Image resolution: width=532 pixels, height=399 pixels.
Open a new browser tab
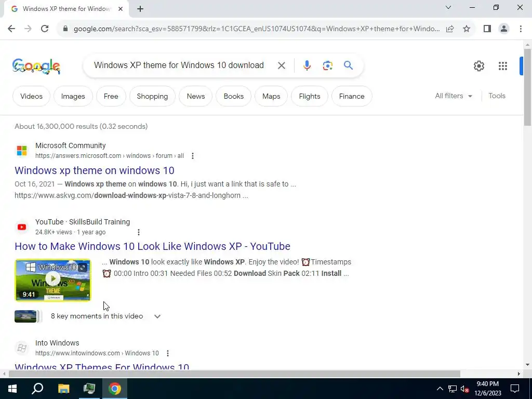tap(140, 9)
